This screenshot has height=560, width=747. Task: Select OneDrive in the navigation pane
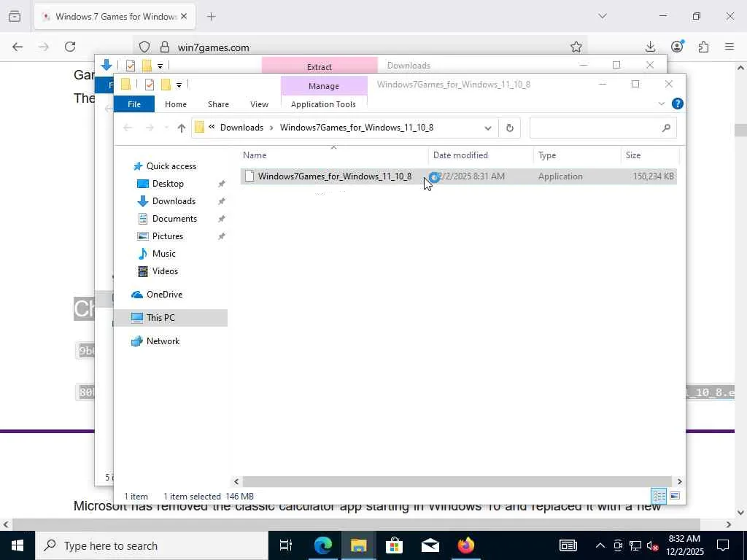tap(164, 295)
